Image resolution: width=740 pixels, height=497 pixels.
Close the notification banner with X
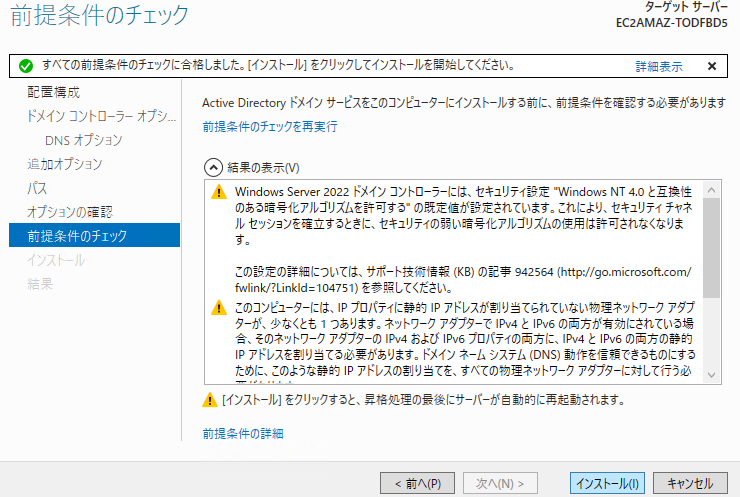tap(712, 66)
